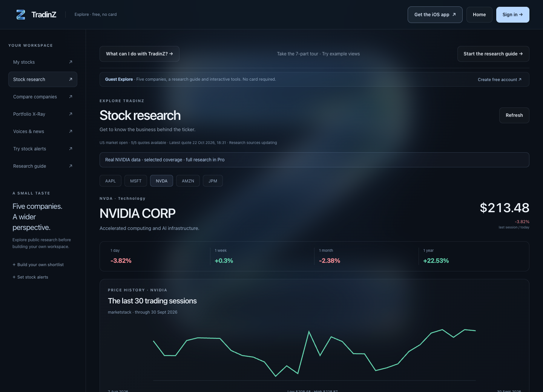The width and height of the screenshot is (543, 392).
Task: Click the arrow icon beside Stock research
Action: [x=71, y=80]
